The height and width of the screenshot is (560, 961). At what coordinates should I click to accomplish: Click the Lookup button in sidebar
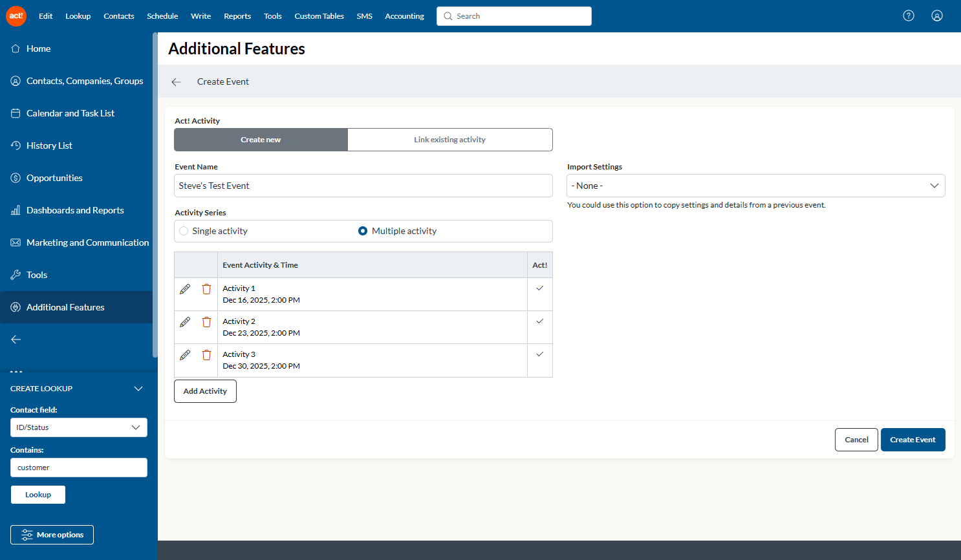[x=38, y=495]
